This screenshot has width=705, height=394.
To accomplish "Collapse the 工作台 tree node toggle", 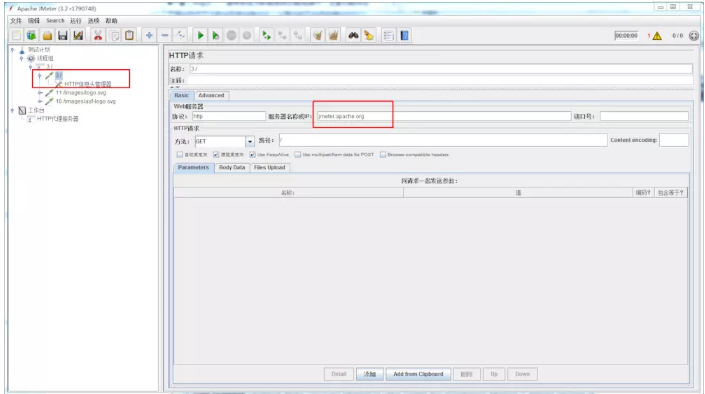I will point(13,110).
